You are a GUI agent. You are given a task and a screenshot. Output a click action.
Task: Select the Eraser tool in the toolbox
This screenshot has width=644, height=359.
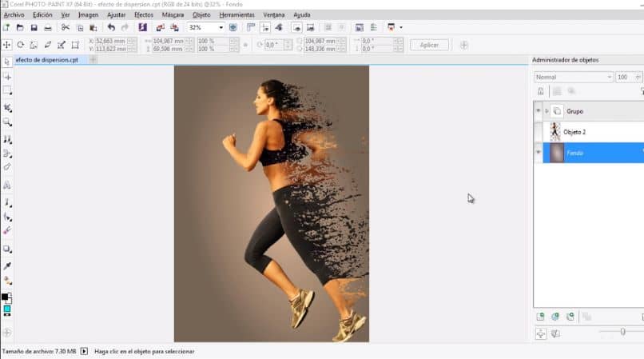[x=7, y=166]
